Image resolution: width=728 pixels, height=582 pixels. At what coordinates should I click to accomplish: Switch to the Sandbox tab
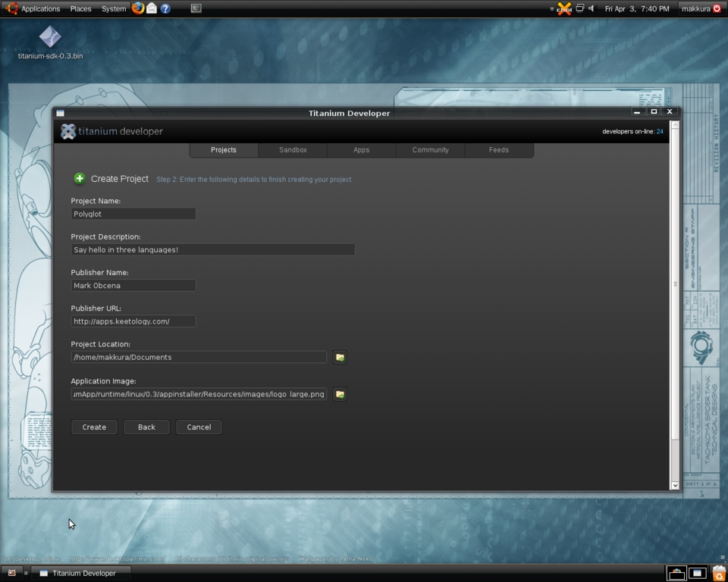click(x=293, y=150)
